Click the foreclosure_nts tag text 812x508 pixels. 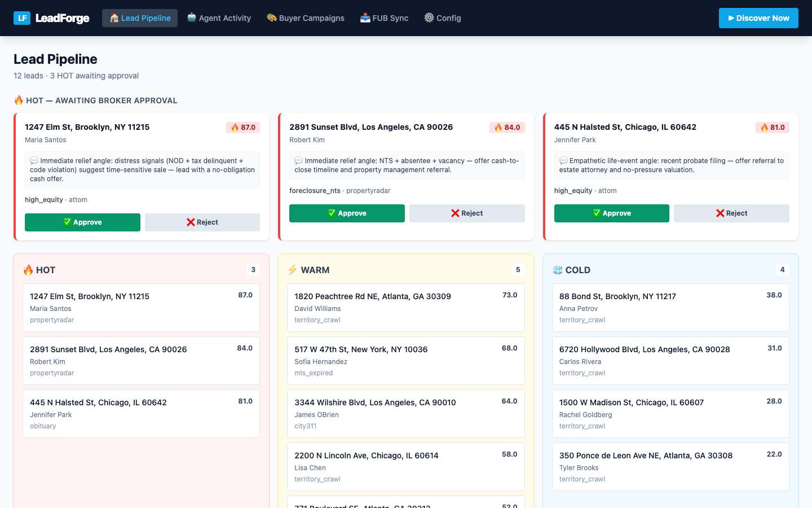tap(315, 191)
